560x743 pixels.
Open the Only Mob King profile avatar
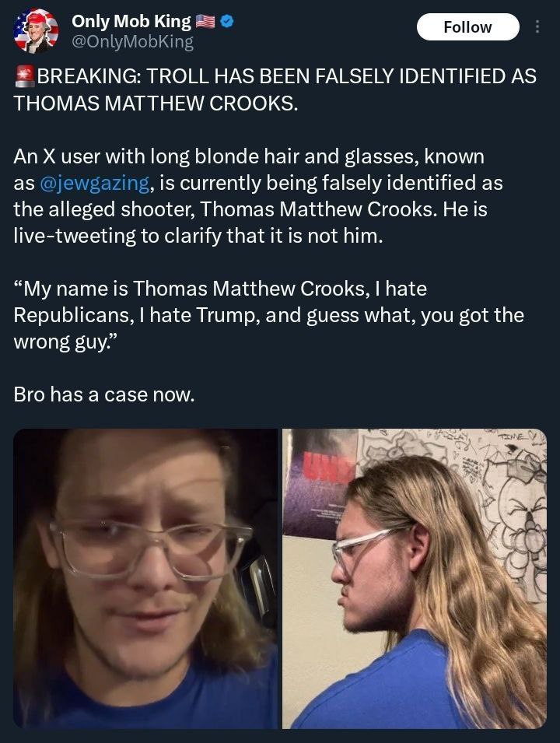coord(37,31)
